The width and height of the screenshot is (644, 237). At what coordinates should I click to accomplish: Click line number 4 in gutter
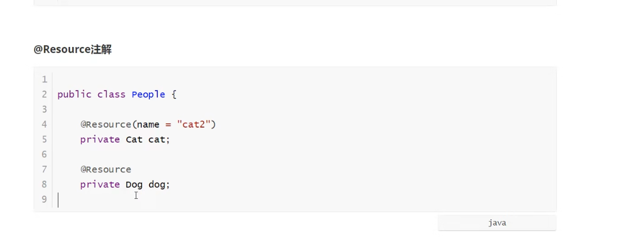coord(44,124)
